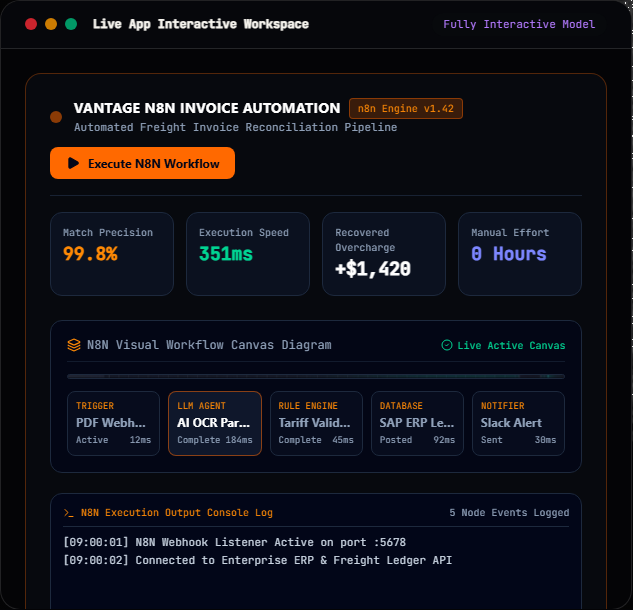Click the play triangle icon in Execute button
Screen dimensions: 633x610
[x=73, y=163]
